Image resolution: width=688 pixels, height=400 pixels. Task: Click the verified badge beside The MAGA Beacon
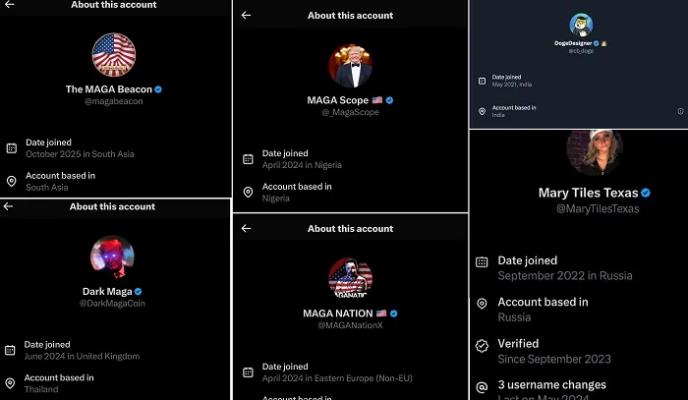(x=158, y=89)
